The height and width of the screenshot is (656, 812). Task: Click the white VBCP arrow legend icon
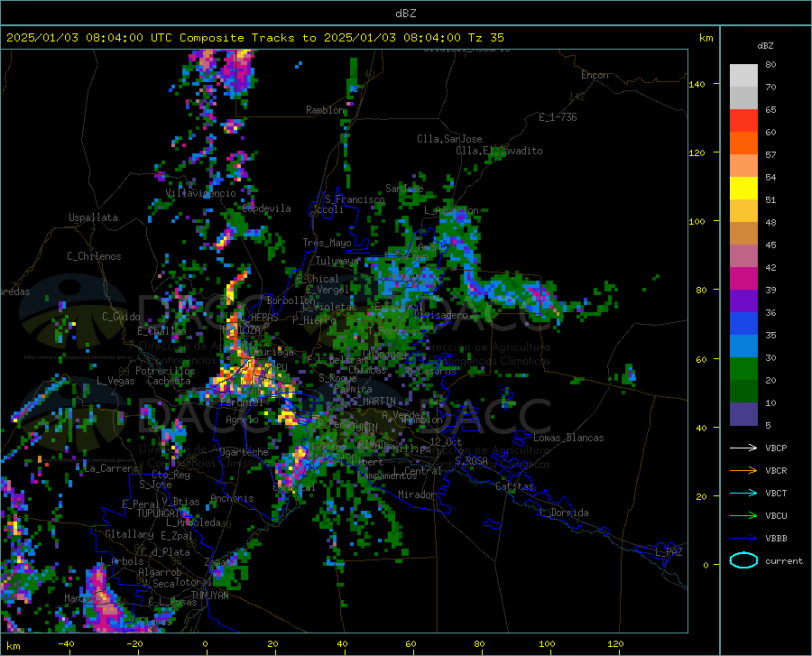(x=743, y=448)
